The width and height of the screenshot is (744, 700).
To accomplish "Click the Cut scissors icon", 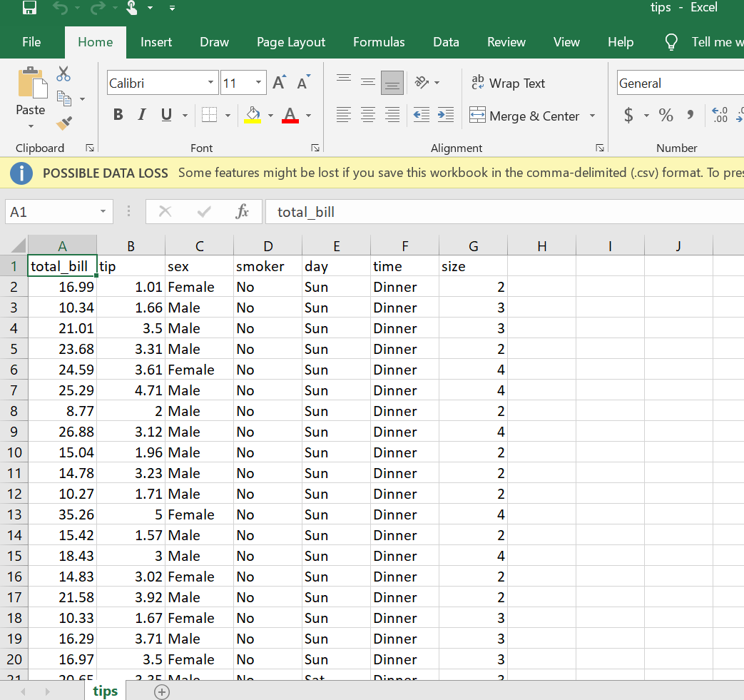I will [63, 73].
